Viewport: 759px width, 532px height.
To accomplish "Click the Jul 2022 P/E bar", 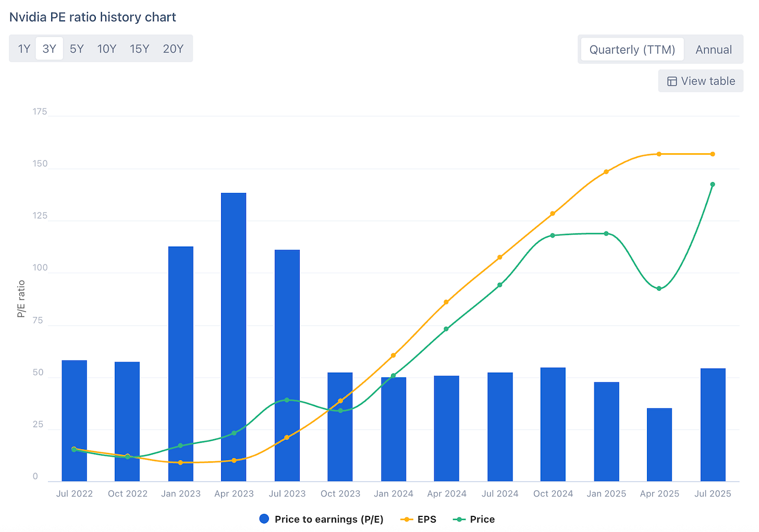I will tap(75, 421).
